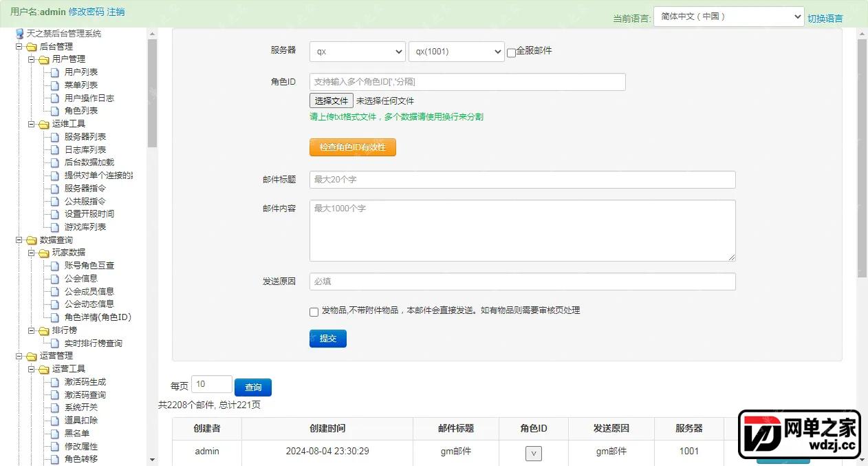Image resolution: width=868 pixels, height=466 pixels.
Task: Click the admin creator cell
Action: tap(207, 452)
